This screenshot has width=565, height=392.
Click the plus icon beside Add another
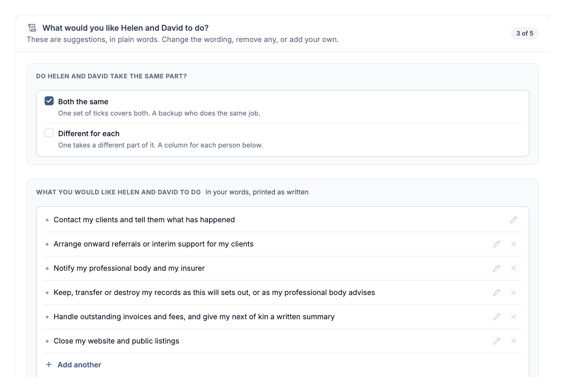(49, 365)
